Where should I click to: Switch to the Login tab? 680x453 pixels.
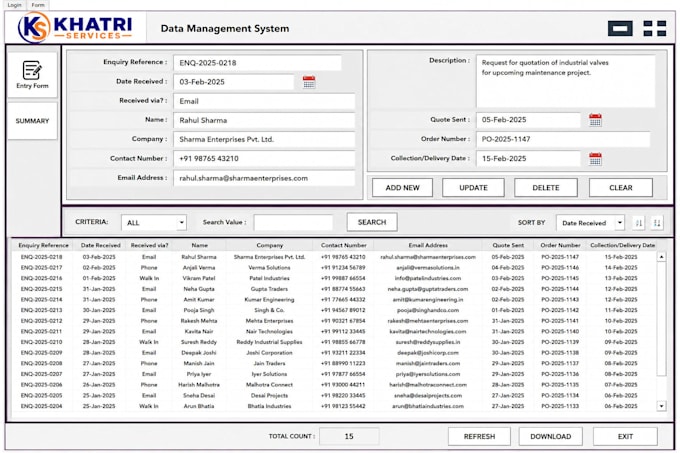[x=14, y=5]
